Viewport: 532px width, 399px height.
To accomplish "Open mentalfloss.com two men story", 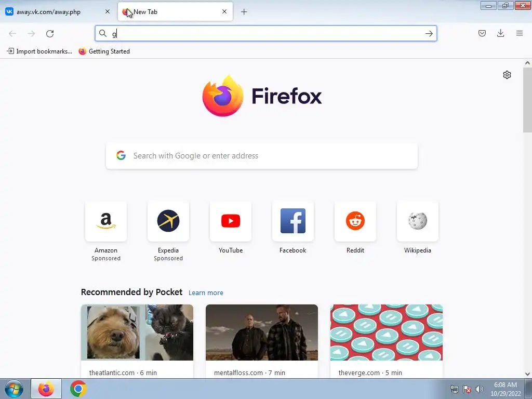I will point(262,341).
